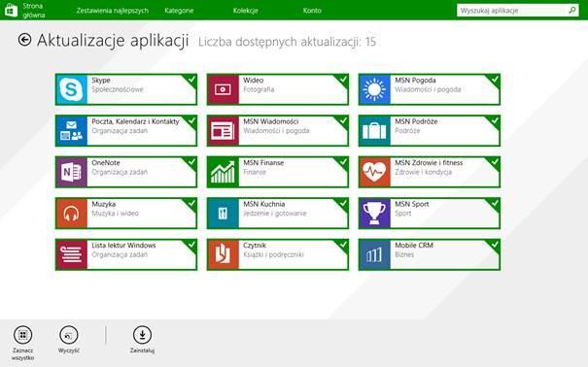Click the Fotografia category under Wideo
The width and height of the screenshot is (588, 367).
click(x=259, y=89)
